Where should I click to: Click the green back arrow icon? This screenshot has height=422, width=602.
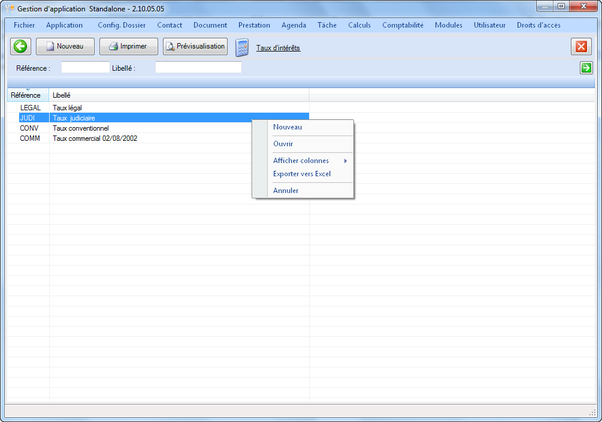(20, 46)
